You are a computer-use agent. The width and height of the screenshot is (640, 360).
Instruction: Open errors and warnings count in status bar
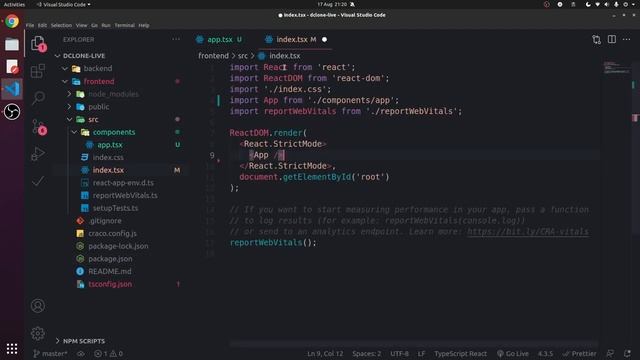108,353
